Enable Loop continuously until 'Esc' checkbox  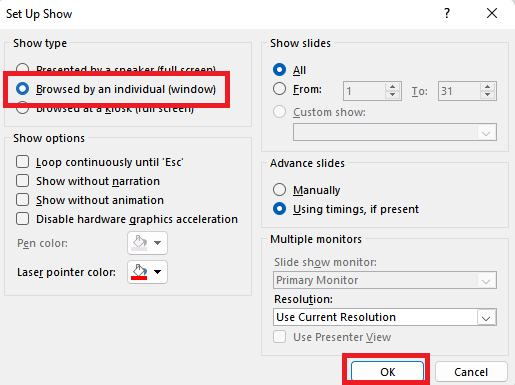(22, 162)
